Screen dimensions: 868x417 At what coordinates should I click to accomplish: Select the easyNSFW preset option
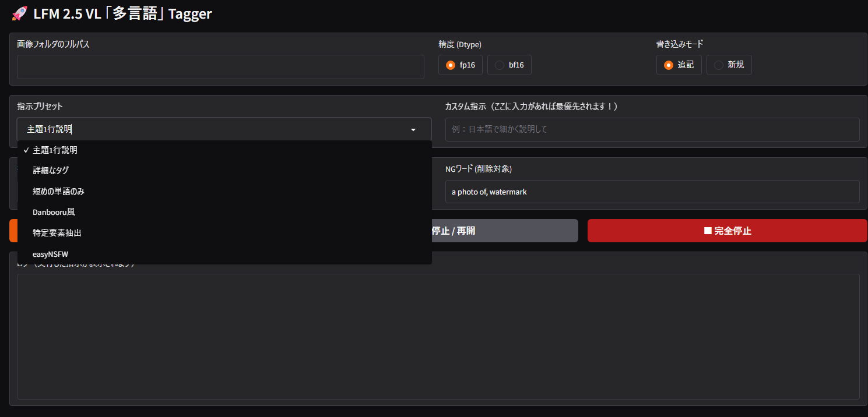coord(51,254)
